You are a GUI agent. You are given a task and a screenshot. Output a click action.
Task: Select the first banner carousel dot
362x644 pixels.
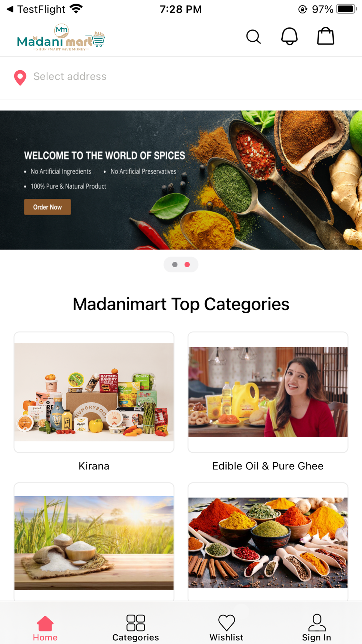pyautogui.click(x=175, y=264)
